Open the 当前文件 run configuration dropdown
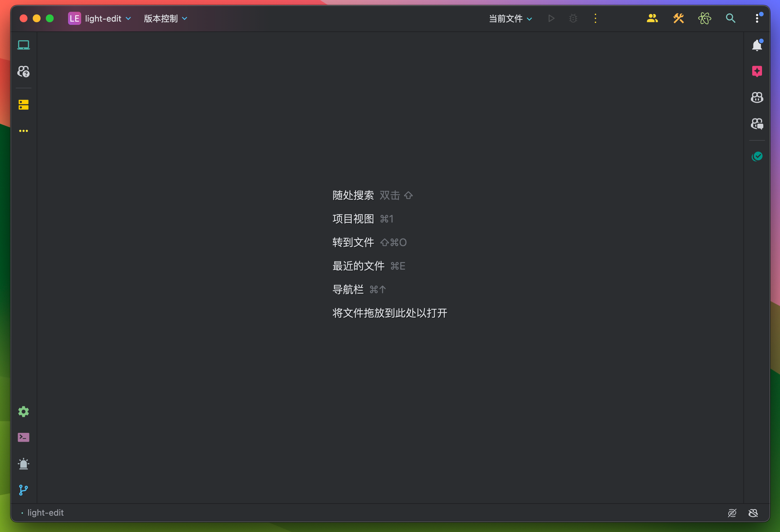780x532 pixels. tap(510, 18)
